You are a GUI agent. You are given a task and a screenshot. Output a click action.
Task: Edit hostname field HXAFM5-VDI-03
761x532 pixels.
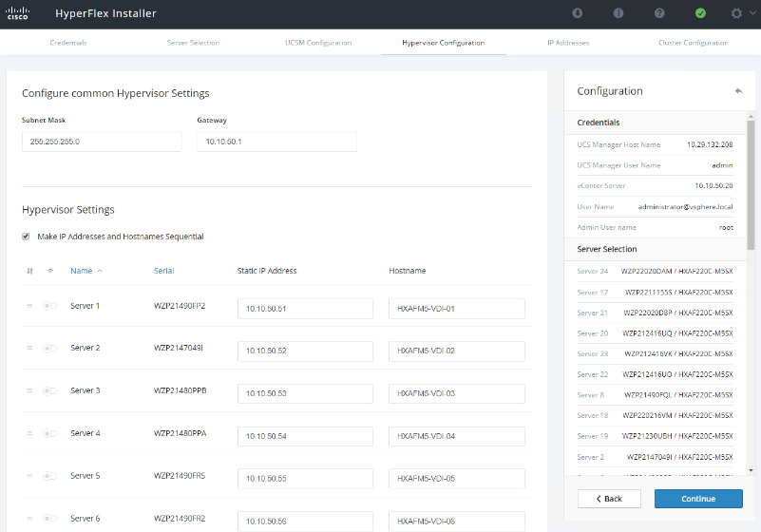tap(457, 393)
